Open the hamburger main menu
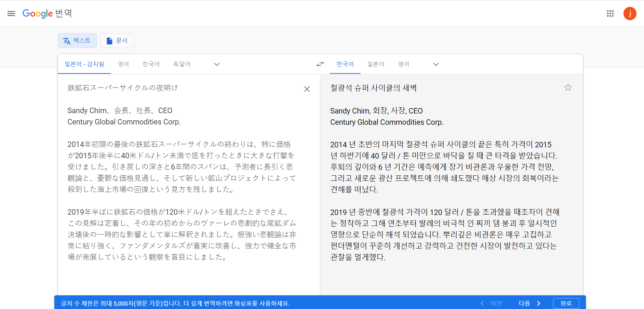 point(11,13)
